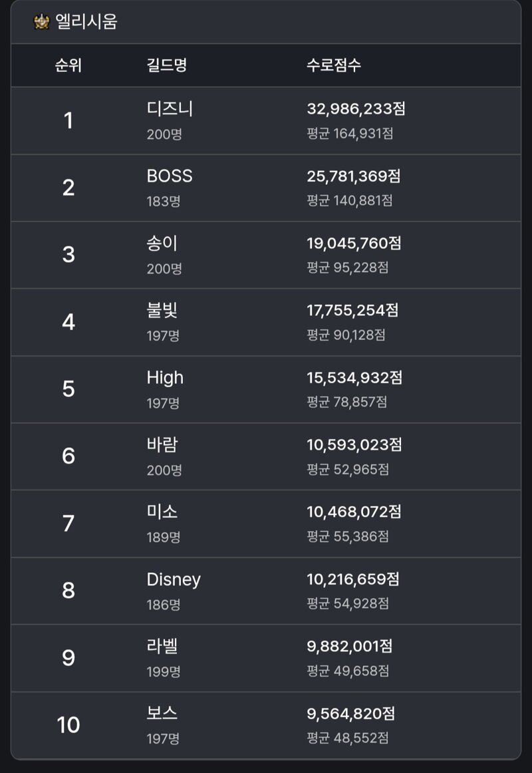The width and height of the screenshot is (532, 773).
Task: Open the High guild entry
Action: (266, 389)
